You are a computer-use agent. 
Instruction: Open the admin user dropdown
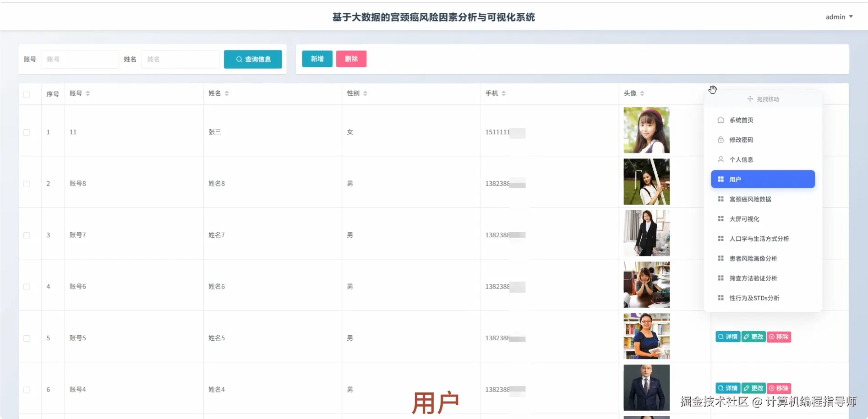coord(839,17)
